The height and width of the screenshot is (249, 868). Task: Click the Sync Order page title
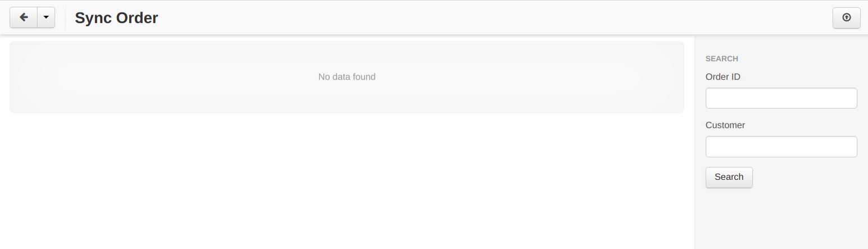pos(116,18)
